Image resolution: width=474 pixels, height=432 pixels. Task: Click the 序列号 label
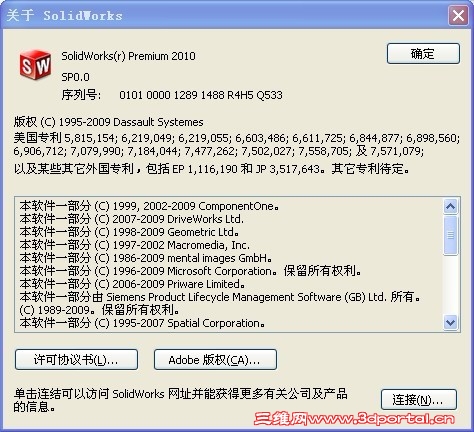80,95
